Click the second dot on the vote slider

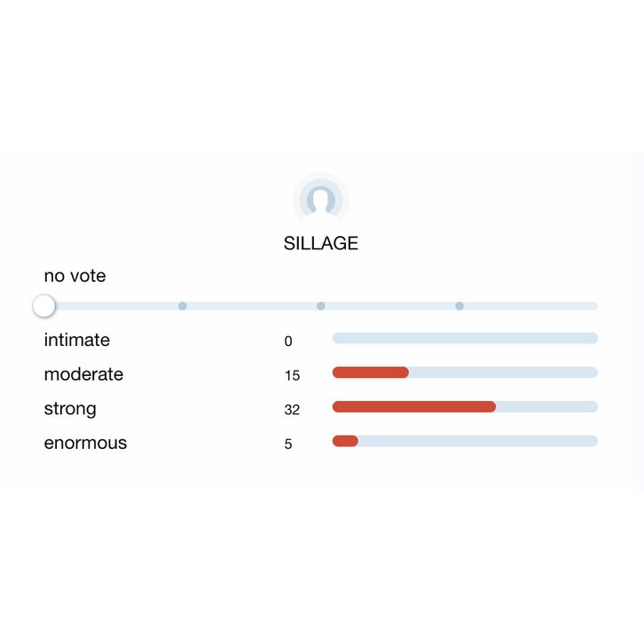(183, 306)
